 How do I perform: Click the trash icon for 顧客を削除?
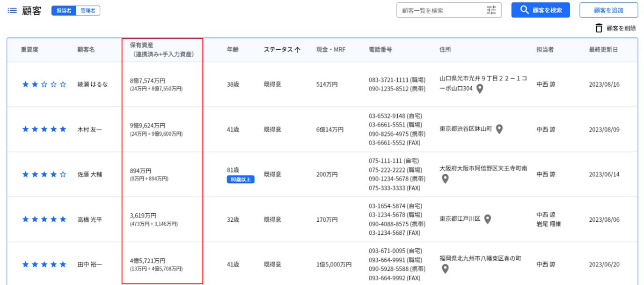599,28
